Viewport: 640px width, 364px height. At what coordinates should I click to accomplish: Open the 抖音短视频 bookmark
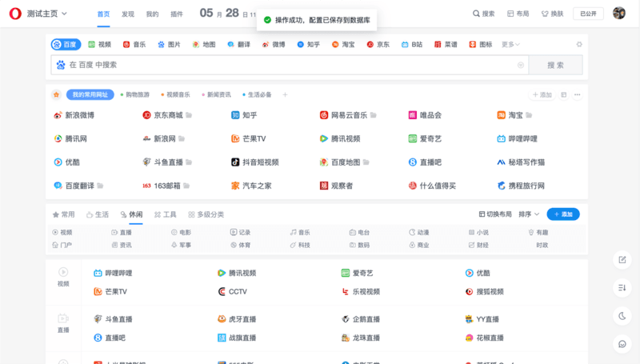(x=255, y=162)
